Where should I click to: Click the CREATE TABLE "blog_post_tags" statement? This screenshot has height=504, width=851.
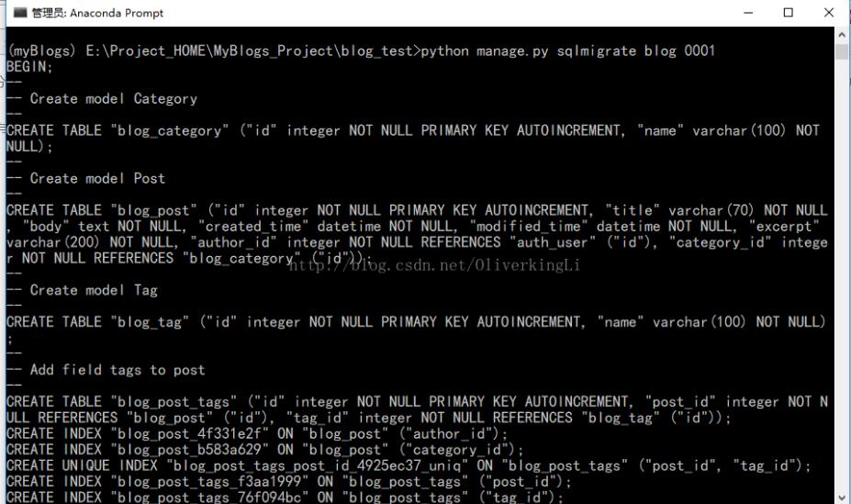(x=417, y=409)
